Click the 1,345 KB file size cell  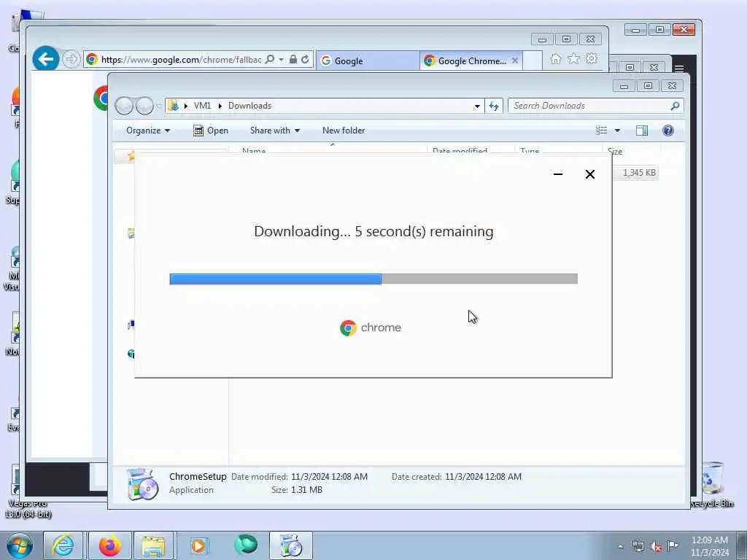(x=639, y=173)
